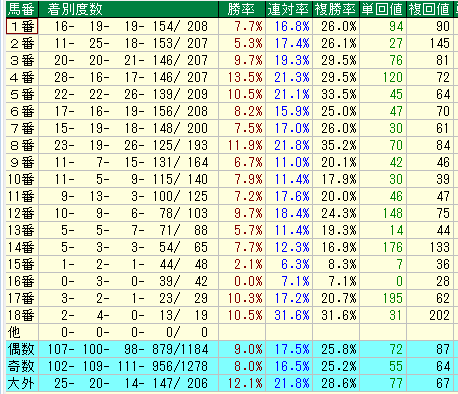Click the 16- 19- 19- 154/ 208 record cell
Screen dimensions: 458x394
(128, 26)
